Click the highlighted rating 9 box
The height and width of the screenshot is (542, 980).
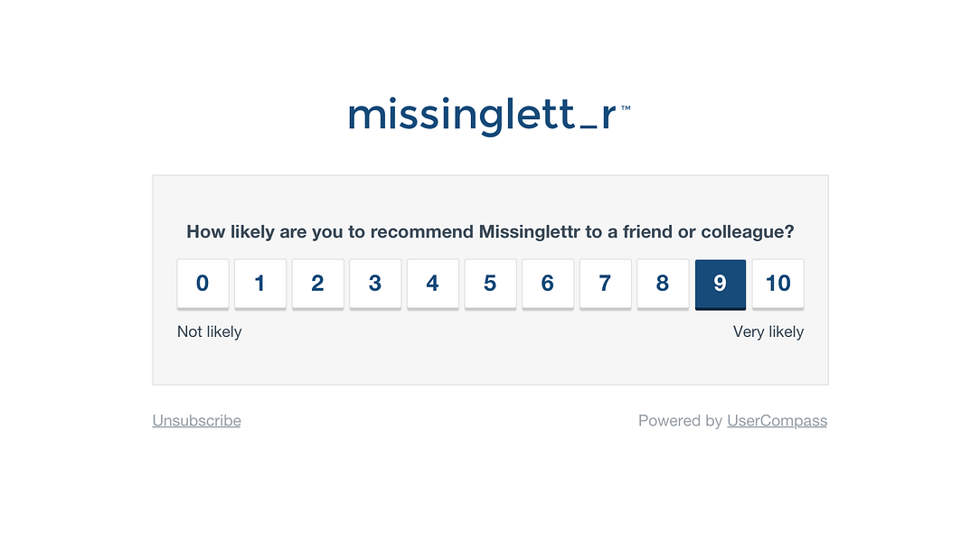point(721,284)
